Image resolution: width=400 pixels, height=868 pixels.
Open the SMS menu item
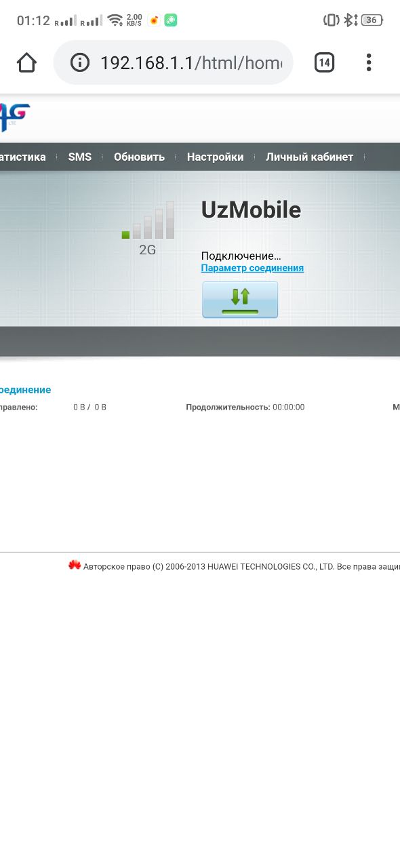pos(80,157)
